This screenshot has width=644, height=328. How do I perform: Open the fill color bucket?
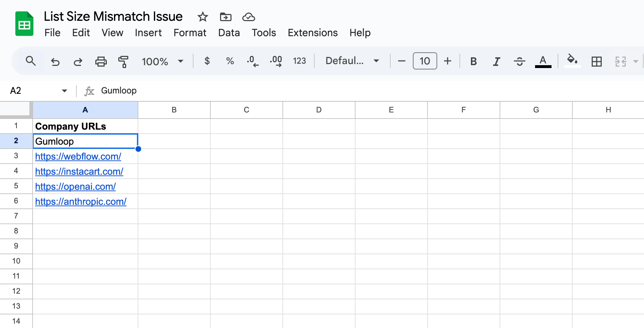point(572,61)
